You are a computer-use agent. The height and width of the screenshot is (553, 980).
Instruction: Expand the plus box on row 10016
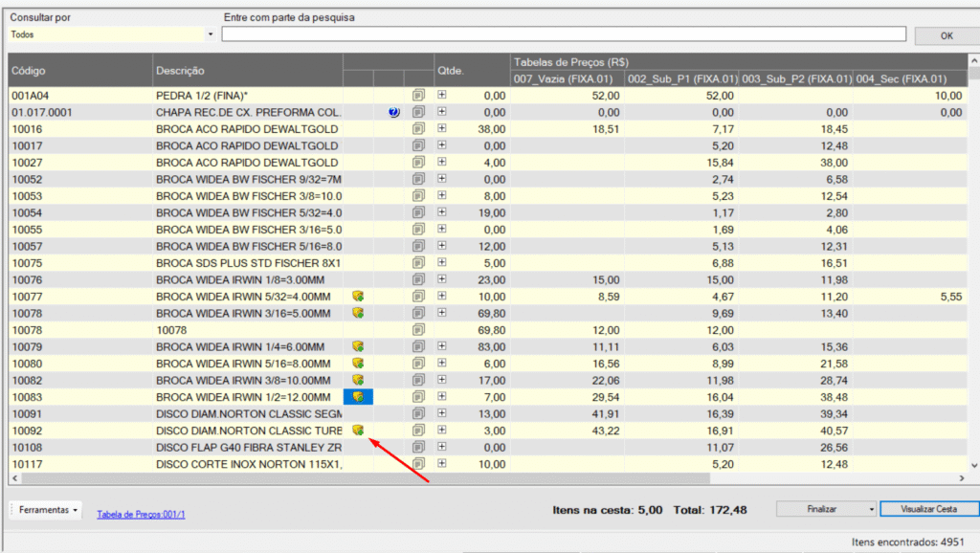(x=442, y=128)
